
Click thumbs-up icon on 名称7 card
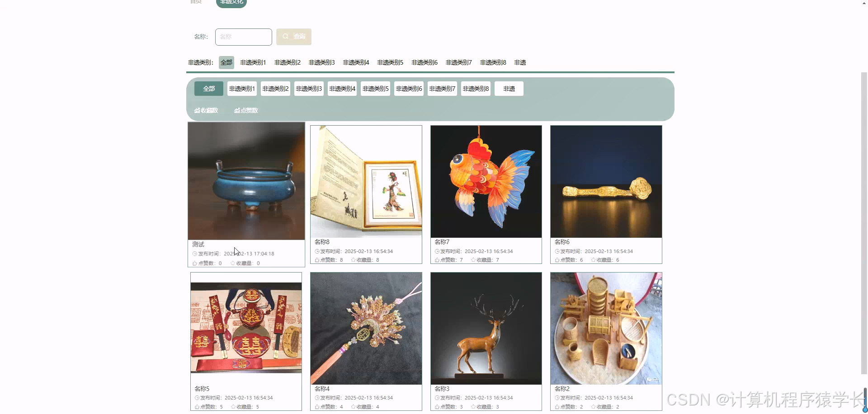(x=437, y=260)
